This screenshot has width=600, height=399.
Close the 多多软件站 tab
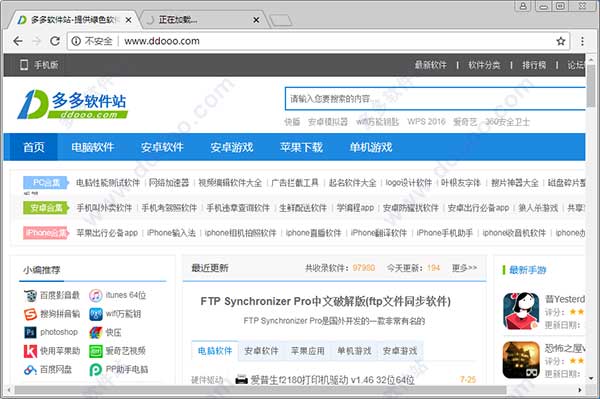click(x=129, y=20)
